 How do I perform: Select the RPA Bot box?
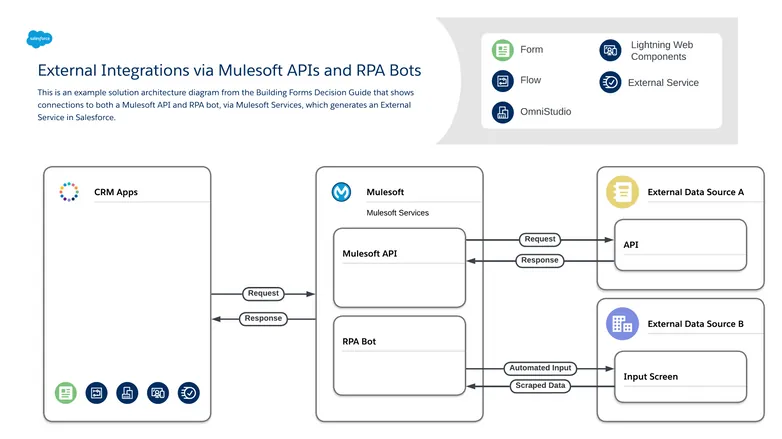tap(399, 355)
